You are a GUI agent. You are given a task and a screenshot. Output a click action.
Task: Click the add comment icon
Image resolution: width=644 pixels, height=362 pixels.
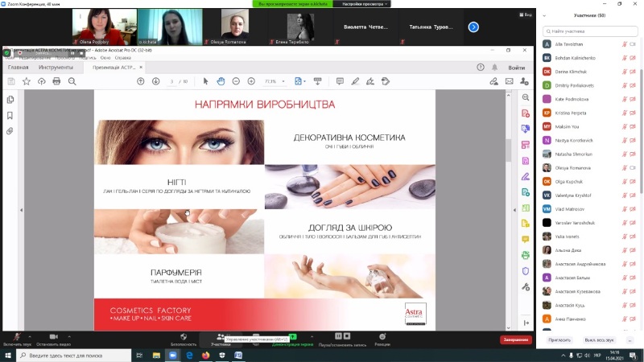(340, 81)
